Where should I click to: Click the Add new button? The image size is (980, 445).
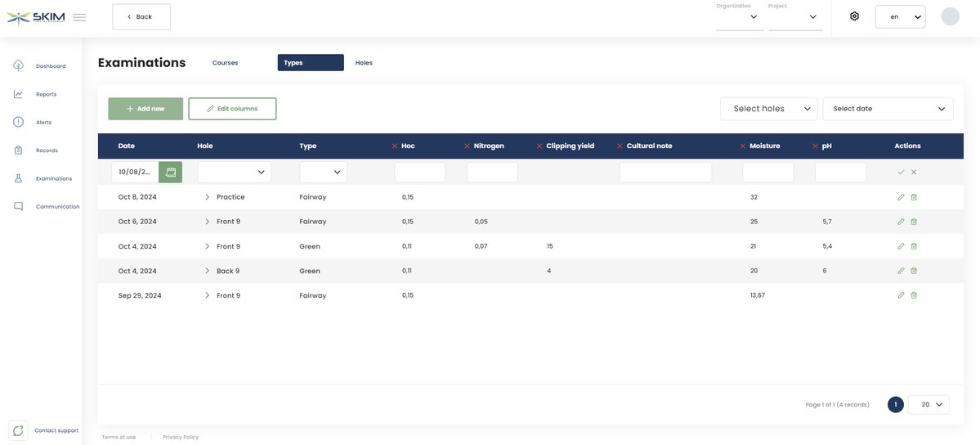click(x=145, y=109)
